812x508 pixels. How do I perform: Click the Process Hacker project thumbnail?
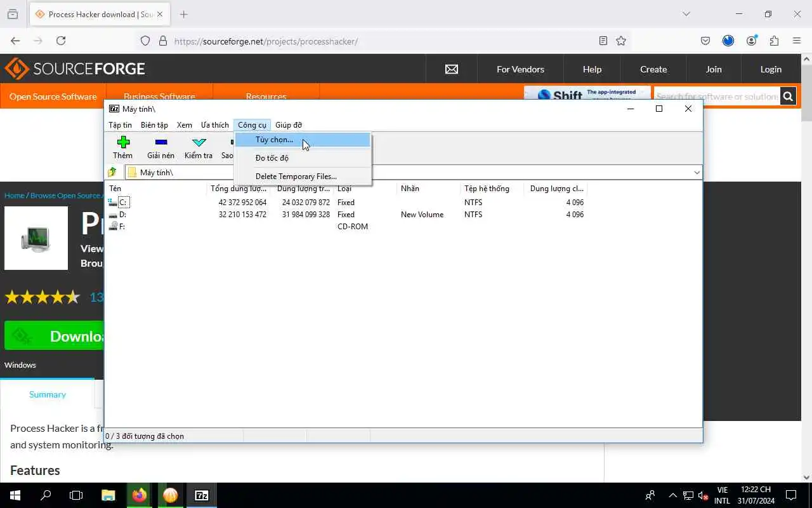36,238
